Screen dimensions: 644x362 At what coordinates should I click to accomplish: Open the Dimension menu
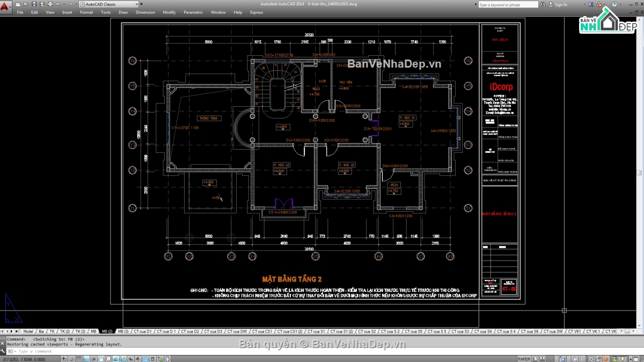coord(145,12)
